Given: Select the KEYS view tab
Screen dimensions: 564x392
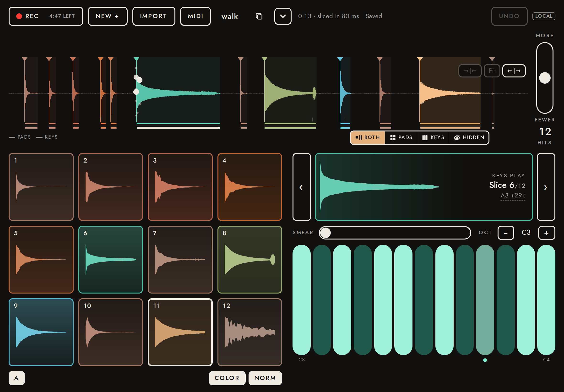Looking at the screenshot, I should [433, 137].
